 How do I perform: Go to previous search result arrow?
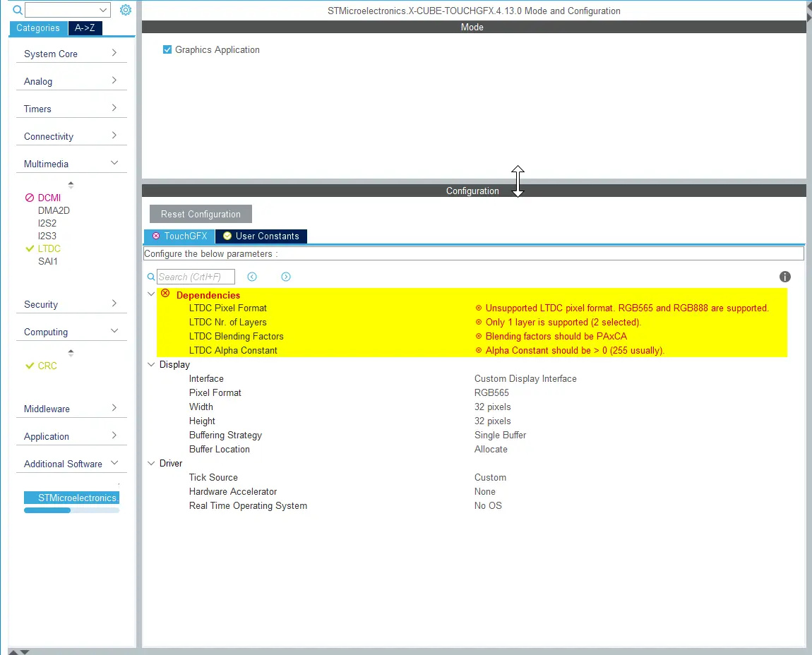coord(252,277)
